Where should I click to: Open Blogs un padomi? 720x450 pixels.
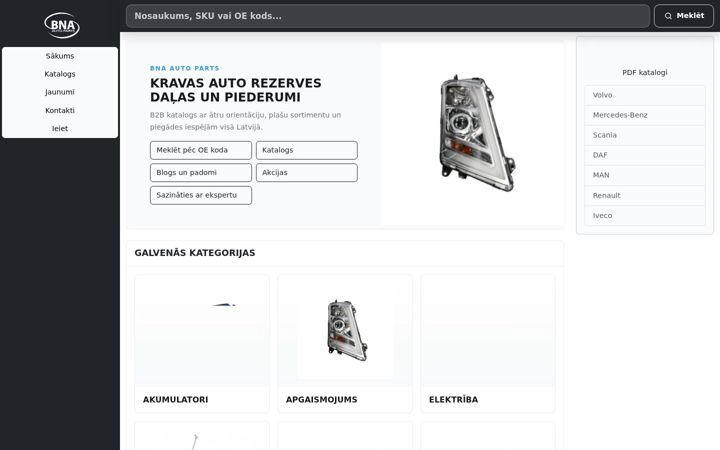click(201, 173)
